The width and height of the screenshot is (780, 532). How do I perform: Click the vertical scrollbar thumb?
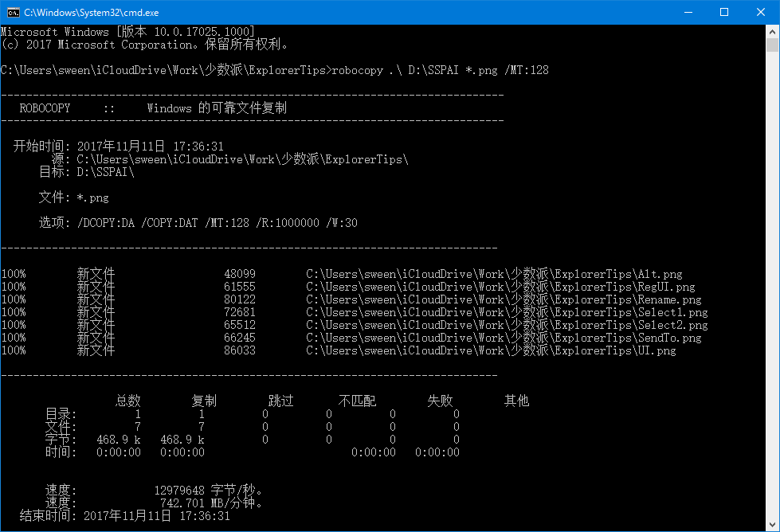pyautogui.click(x=772, y=45)
